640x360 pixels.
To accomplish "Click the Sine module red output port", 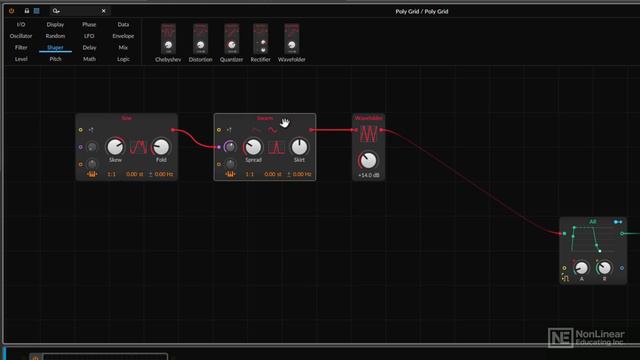I will tap(173, 130).
